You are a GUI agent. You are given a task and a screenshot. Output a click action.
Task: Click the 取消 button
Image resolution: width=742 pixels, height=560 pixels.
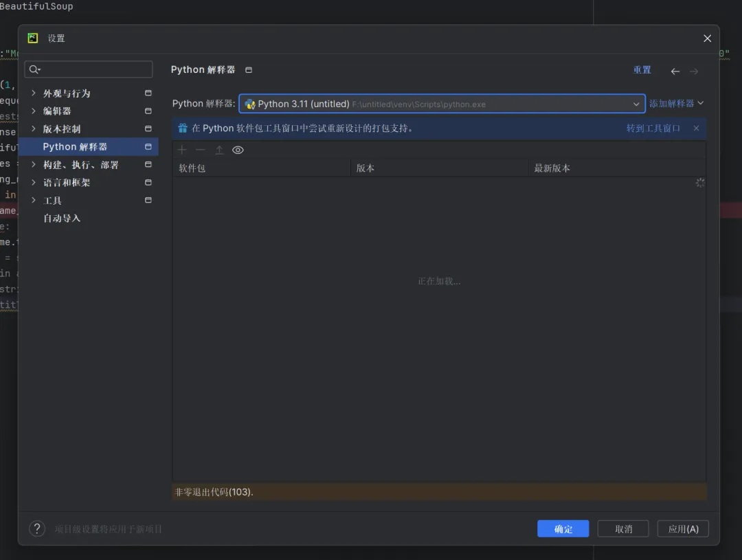(623, 529)
